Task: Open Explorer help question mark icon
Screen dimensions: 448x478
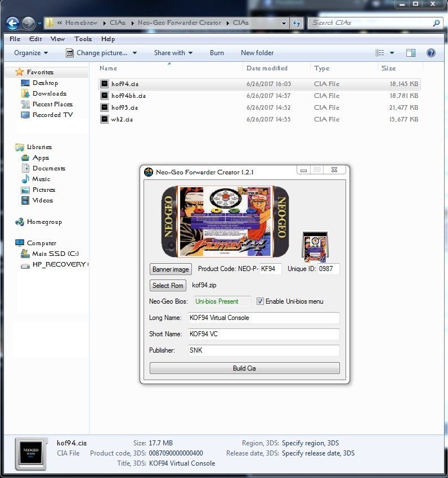Action: click(x=431, y=53)
